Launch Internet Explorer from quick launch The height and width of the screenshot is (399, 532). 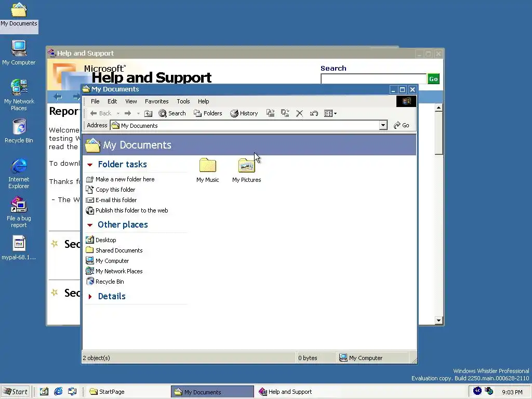(58, 392)
